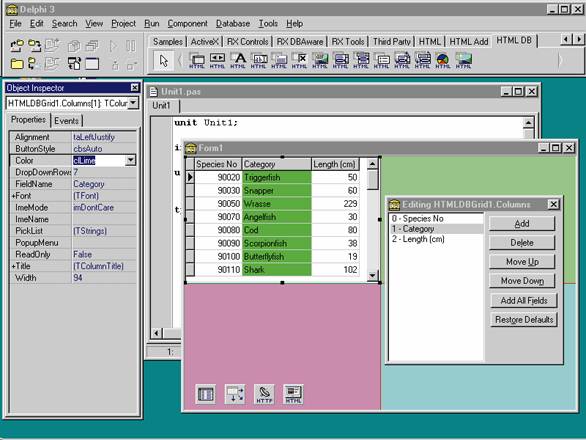
Task: Open the Component menu
Action: 187,24
